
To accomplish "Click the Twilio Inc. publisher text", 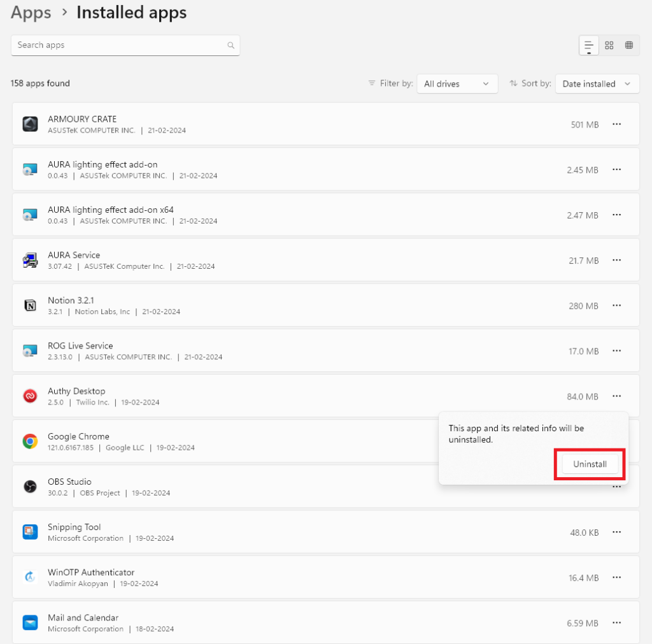I will tap(93, 403).
